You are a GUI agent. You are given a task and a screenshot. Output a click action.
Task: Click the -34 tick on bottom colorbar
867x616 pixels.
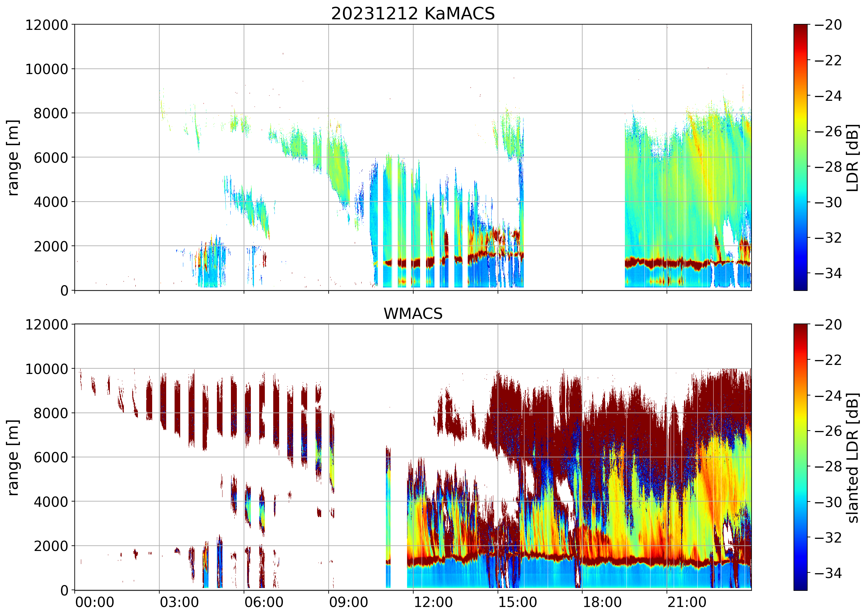[x=828, y=573]
